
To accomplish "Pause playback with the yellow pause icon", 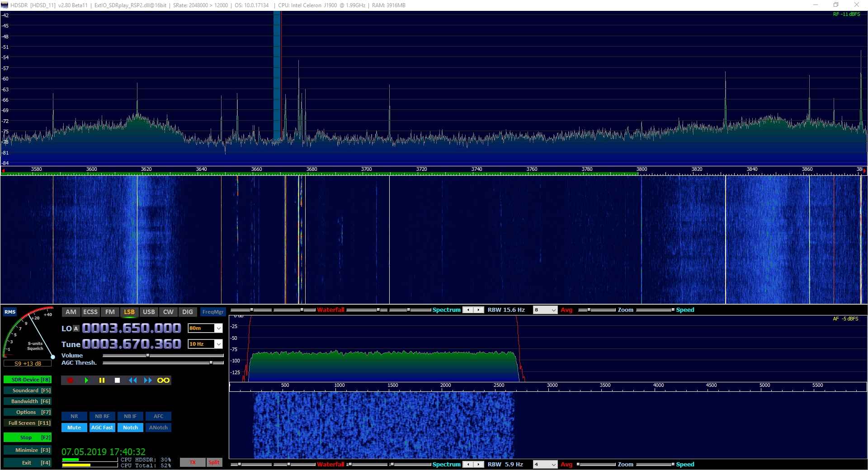I will click(x=102, y=380).
